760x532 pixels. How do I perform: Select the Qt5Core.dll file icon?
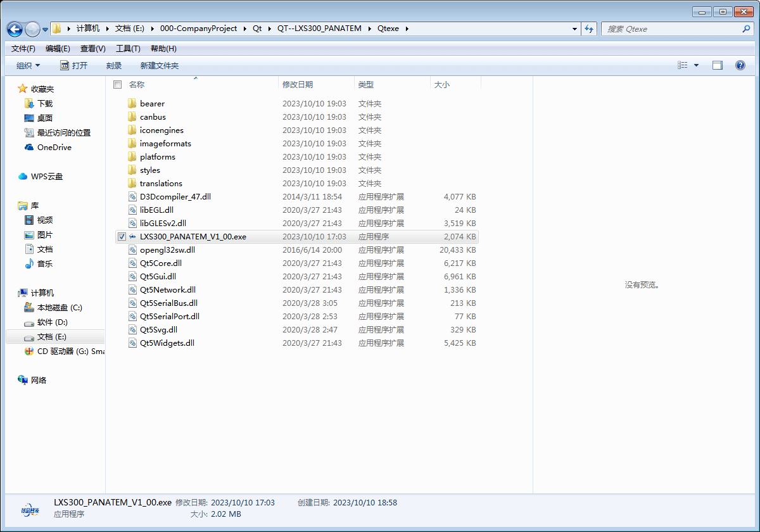click(x=132, y=263)
